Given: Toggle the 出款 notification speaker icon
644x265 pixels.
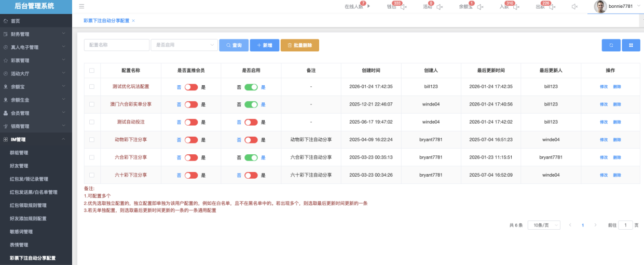Looking at the screenshot, I should [552, 7].
